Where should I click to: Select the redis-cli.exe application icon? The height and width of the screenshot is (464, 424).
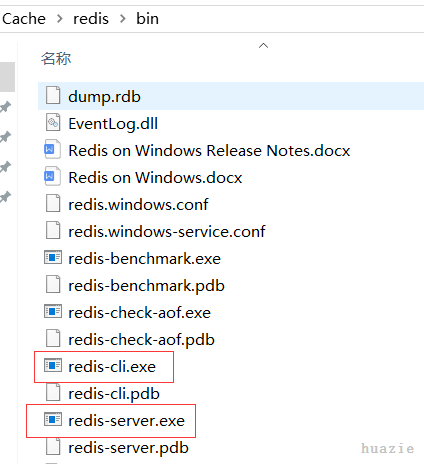point(53,366)
